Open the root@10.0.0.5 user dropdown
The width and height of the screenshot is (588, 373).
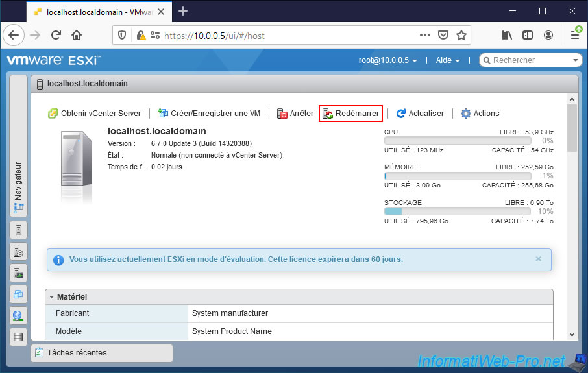pos(387,60)
